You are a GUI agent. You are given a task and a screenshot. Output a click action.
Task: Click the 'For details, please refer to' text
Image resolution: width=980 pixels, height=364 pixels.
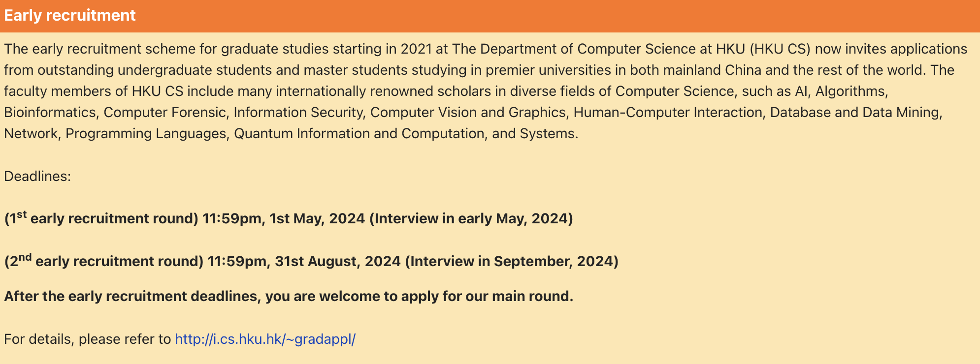pyautogui.click(x=88, y=339)
